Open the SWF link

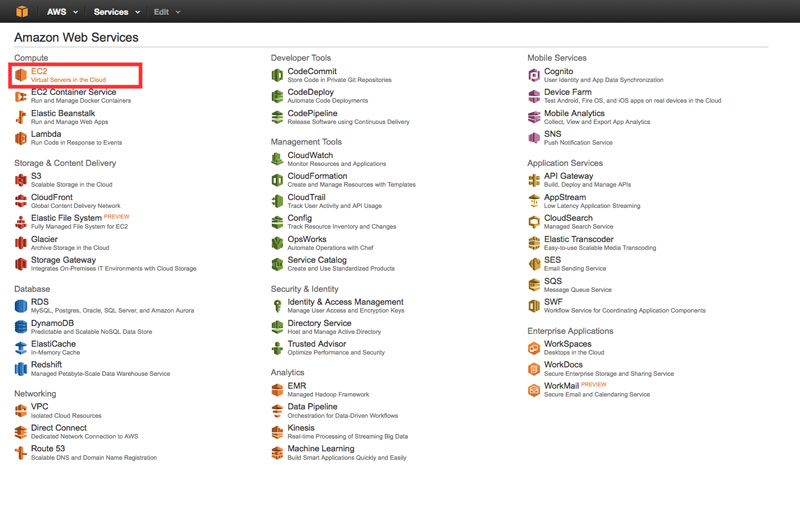[x=554, y=302]
